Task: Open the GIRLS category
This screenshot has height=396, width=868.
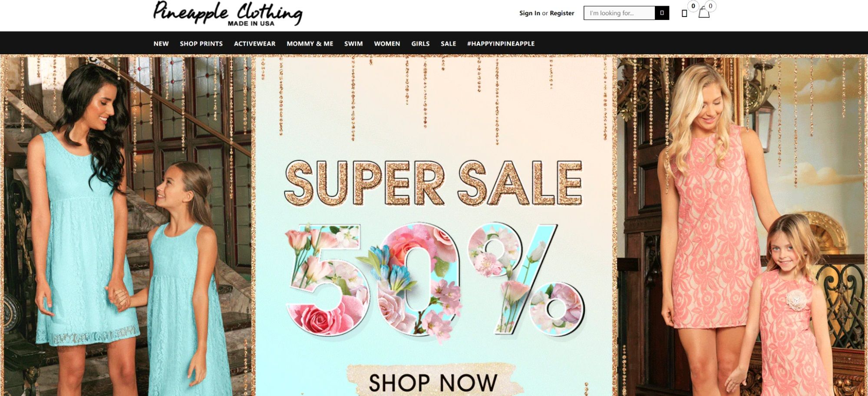Action: point(420,43)
